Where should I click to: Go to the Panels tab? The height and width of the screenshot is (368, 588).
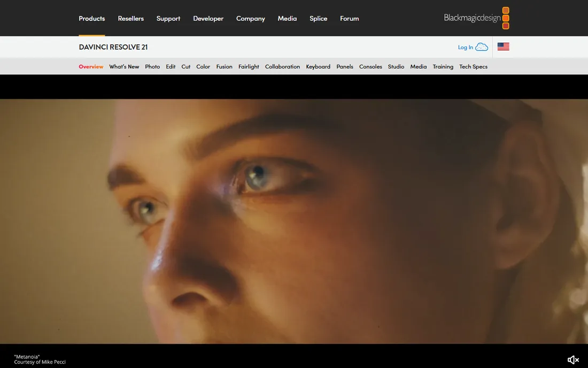345,66
